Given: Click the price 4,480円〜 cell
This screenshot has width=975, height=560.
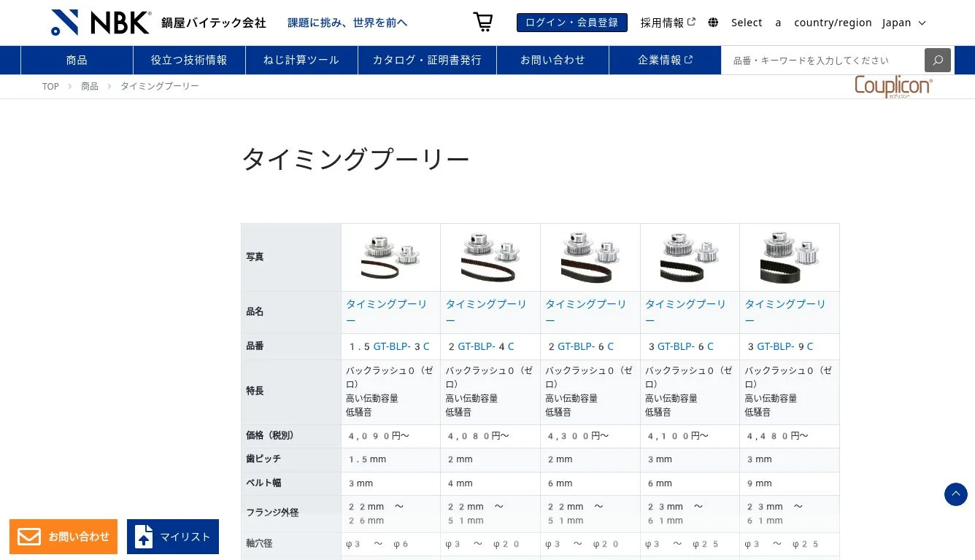Looking at the screenshot, I should pyautogui.click(x=790, y=436).
